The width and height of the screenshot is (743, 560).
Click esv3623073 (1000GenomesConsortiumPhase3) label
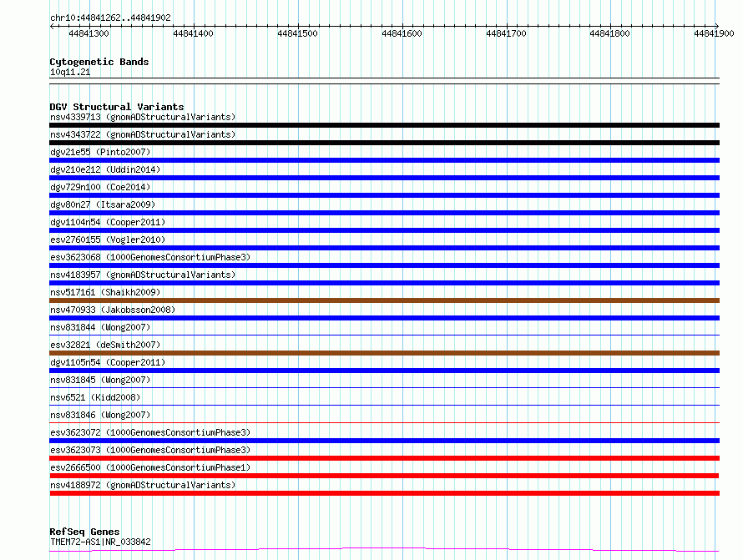[x=150, y=450]
